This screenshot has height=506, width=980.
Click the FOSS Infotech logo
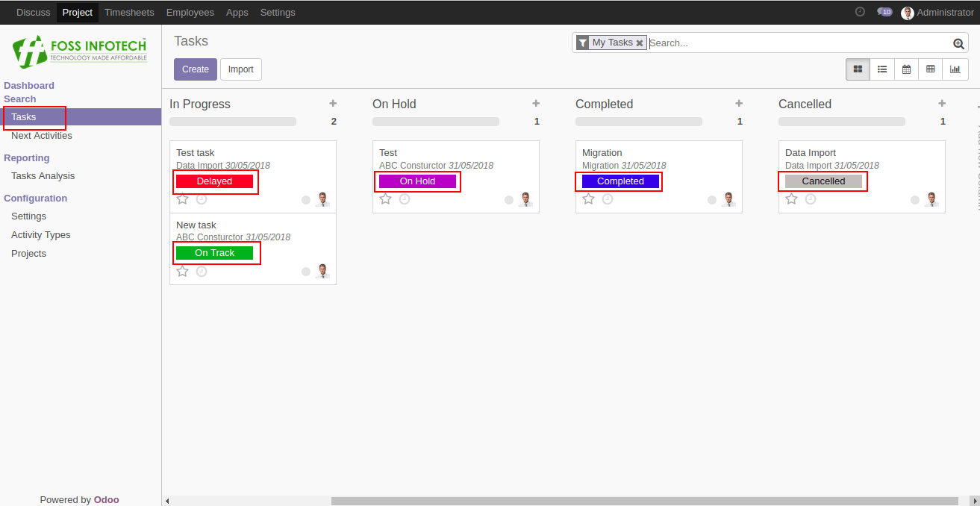80,51
